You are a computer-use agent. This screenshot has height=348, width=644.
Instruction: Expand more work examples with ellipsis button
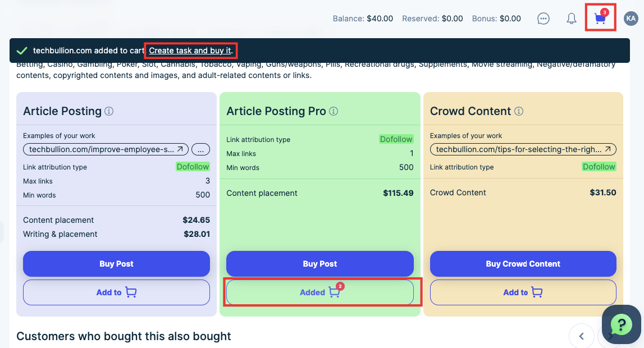click(x=200, y=149)
